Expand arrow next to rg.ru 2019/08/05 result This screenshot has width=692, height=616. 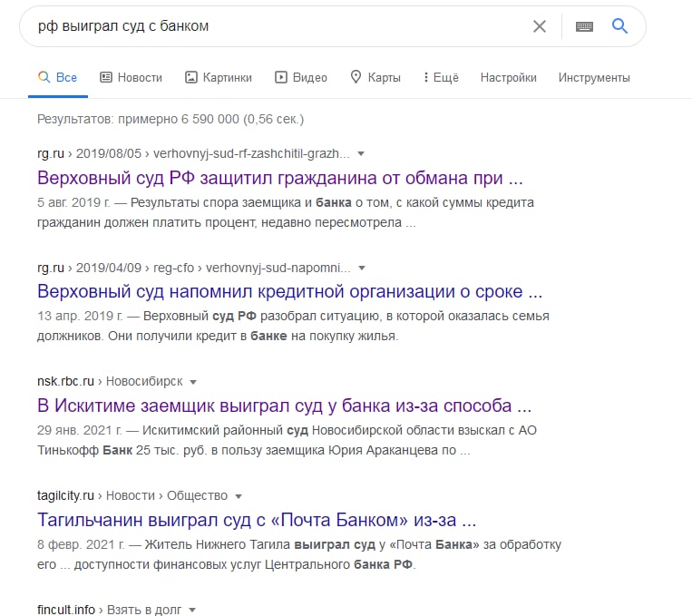(361, 153)
